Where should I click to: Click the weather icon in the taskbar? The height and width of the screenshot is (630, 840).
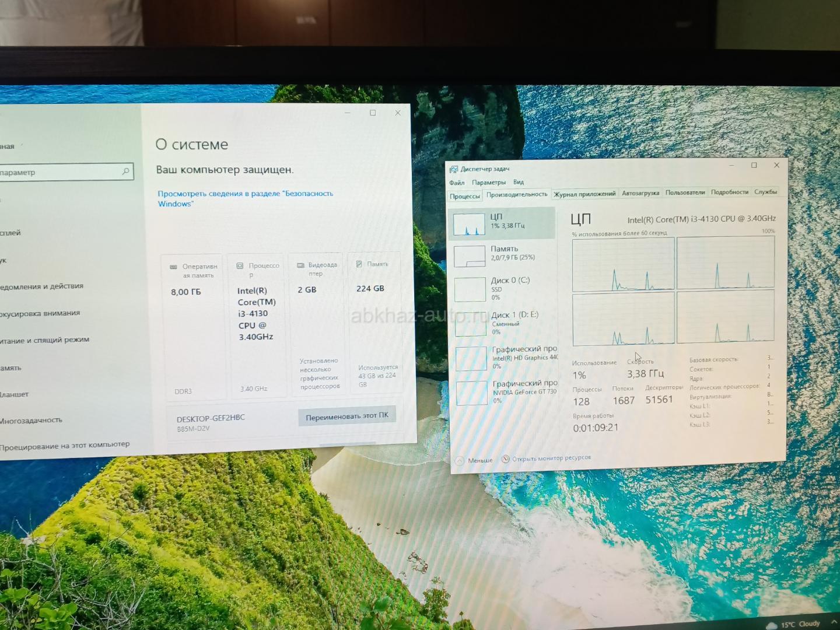771,625
